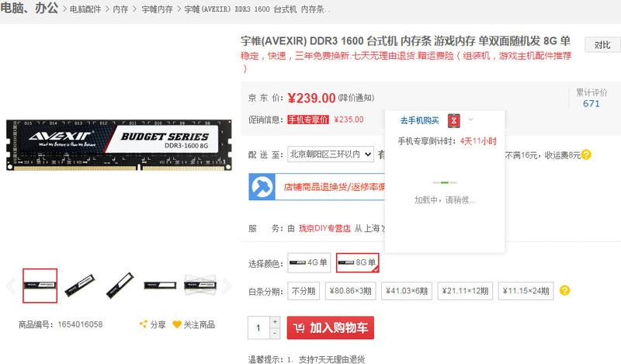The width and height of the screenshot is (621, 364).
Task: Open the 琥京DIY专营店 shop link
Action: (x=324, y=228)
